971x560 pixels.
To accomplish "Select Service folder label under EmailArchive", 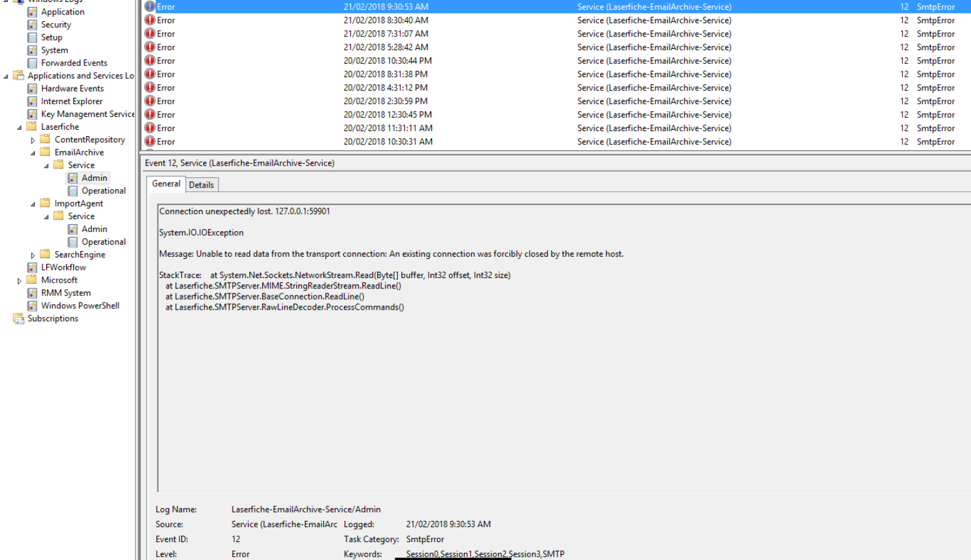I will click(82, 165).
